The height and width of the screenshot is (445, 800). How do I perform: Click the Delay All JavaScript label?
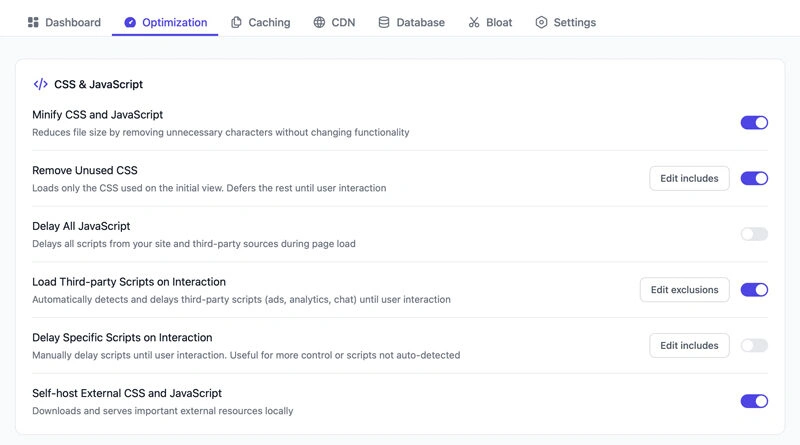(81, 226)
